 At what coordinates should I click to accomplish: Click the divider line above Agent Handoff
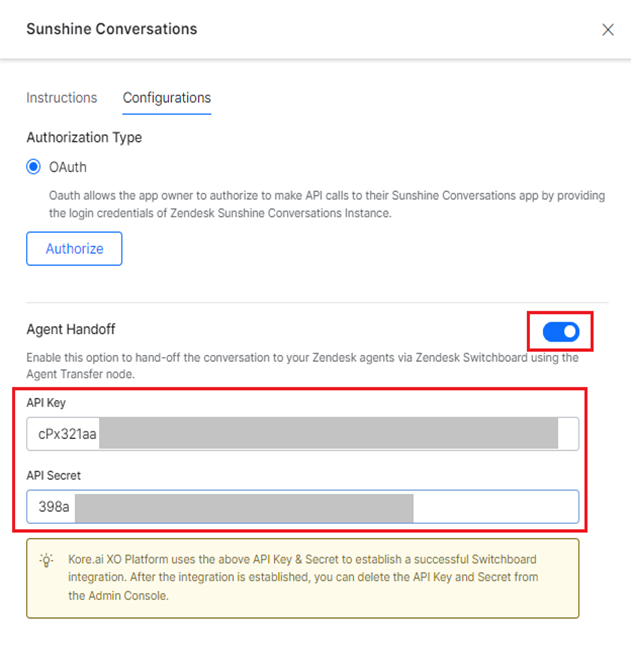316,303
